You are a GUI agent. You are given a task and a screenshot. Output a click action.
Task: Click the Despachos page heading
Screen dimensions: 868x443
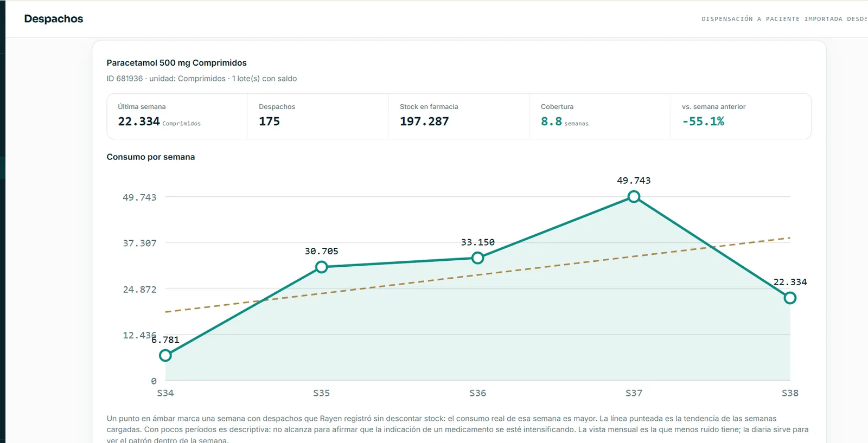pyautogui.click(x=54, y=19)
